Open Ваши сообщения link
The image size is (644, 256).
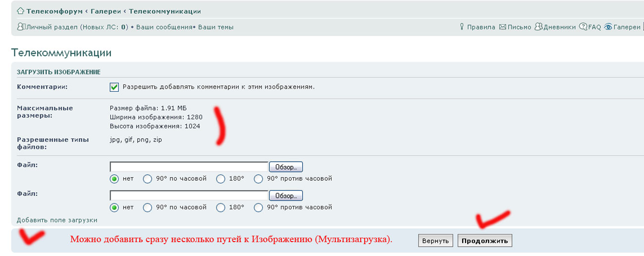tap(163, 27)
